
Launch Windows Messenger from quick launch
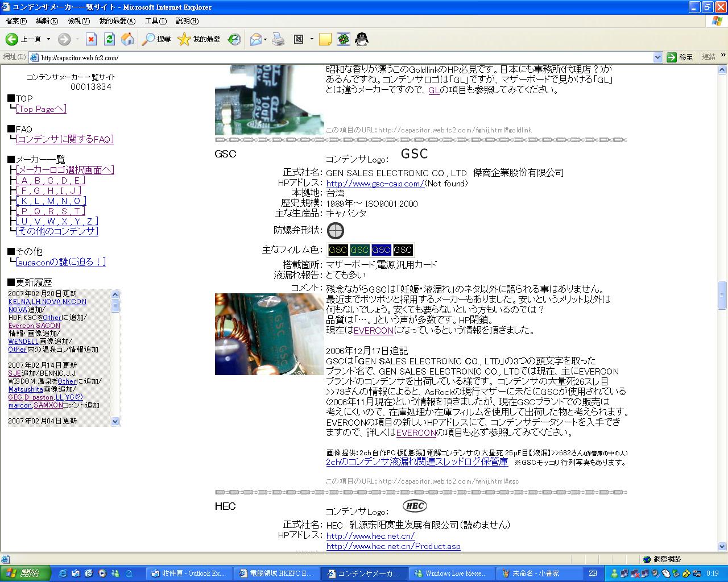pos(115,573)
